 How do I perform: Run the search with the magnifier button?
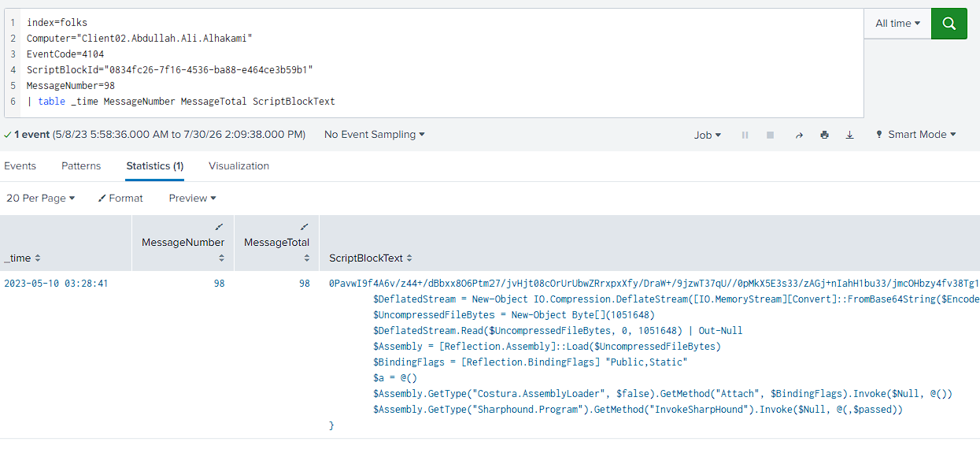click(949, 24)
